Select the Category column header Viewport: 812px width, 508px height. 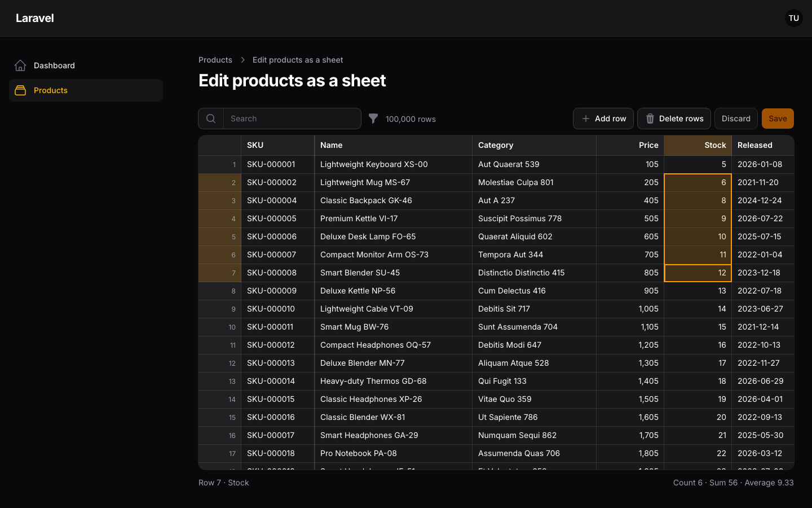click(x=534, y=145)
